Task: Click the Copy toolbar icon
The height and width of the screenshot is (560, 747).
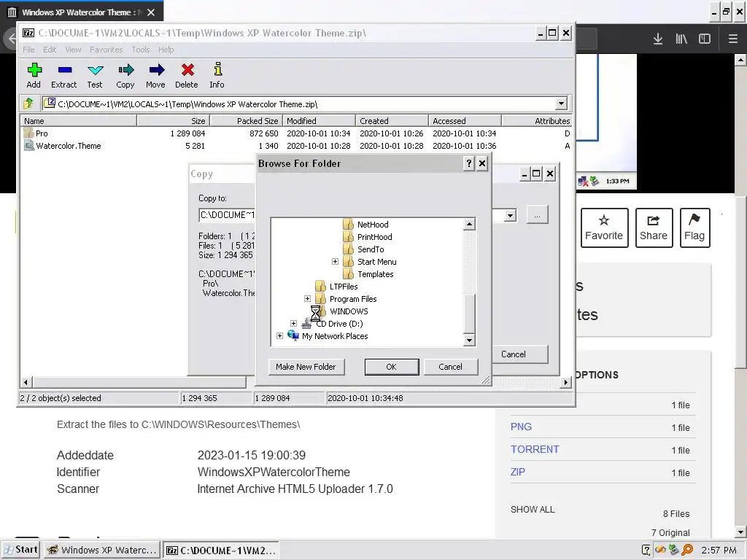Action: click(125, 76)
